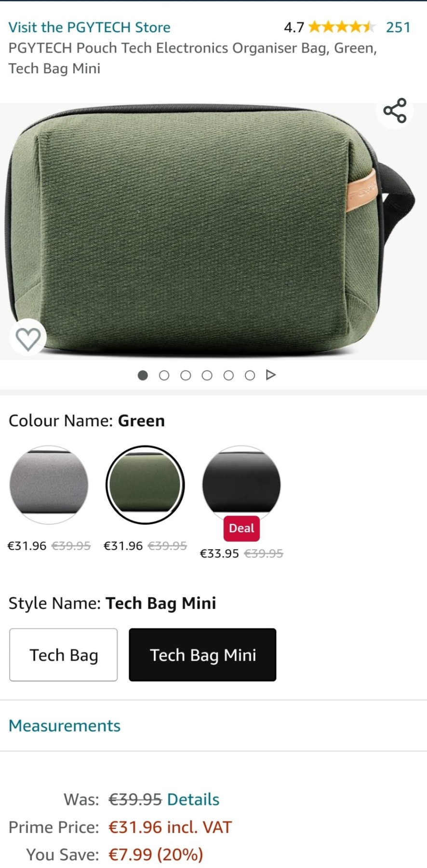Play the product video carousel triangle icon

coord(271,375)
